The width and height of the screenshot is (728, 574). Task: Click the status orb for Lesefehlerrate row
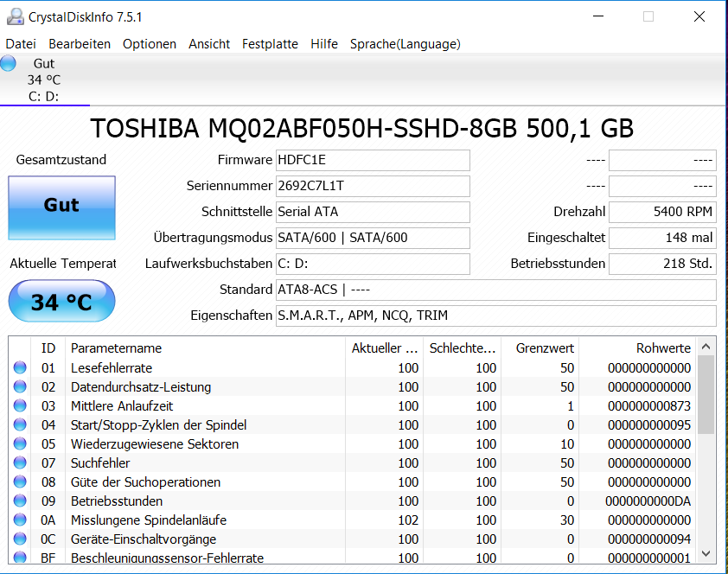(x=20, y=367)
